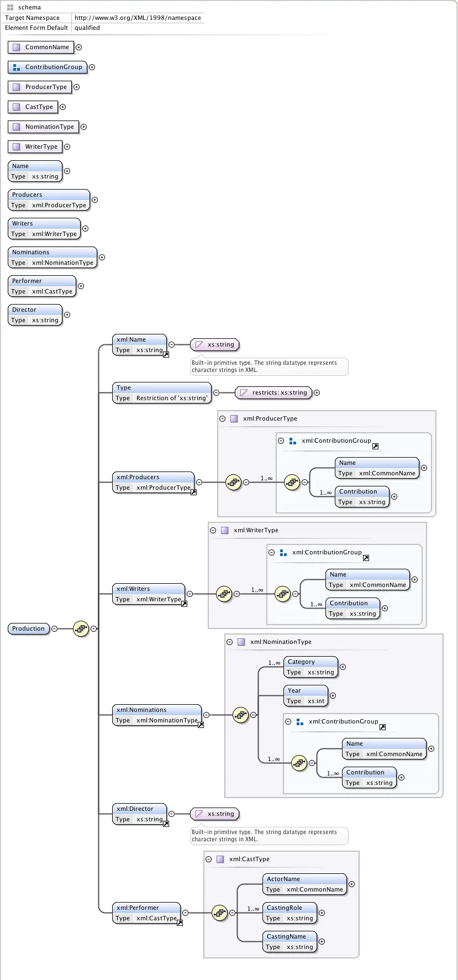Collapse the Production element

(x=54, y=628)
